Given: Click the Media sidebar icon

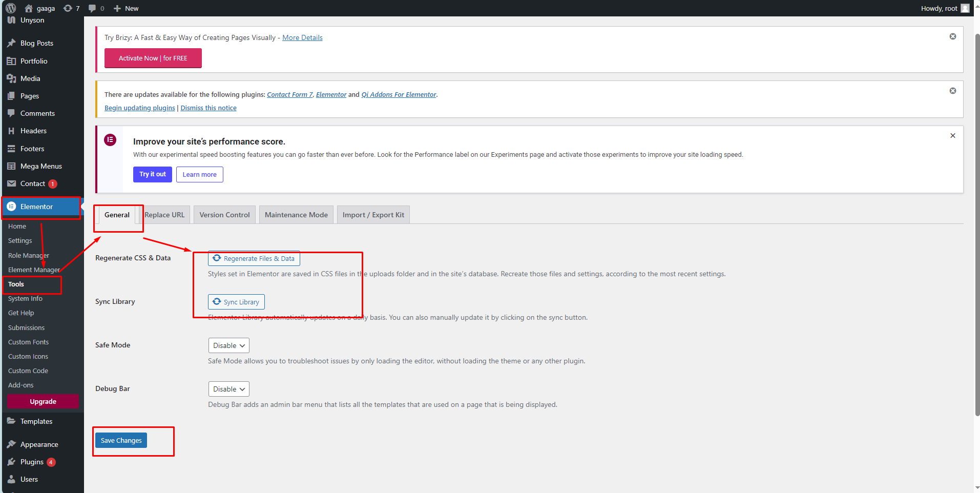Looking at the screenshot, I should (11, 78).
